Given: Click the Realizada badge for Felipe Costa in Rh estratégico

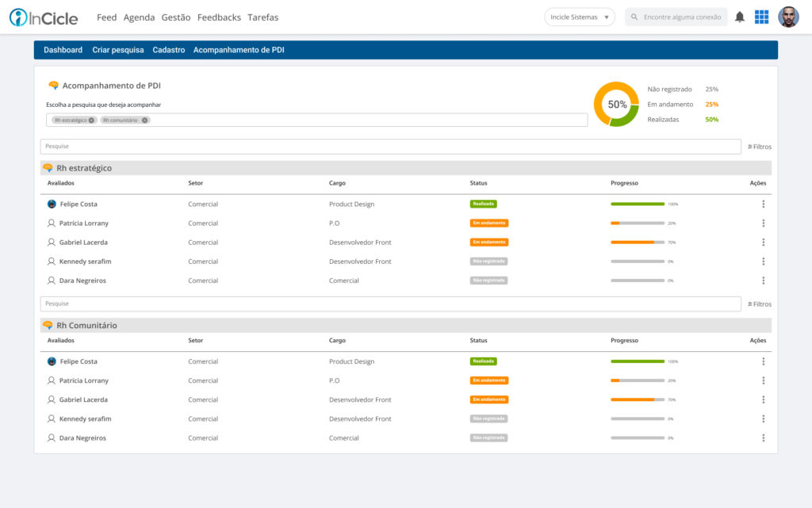Looking at the screenshot, I should 483,204.
